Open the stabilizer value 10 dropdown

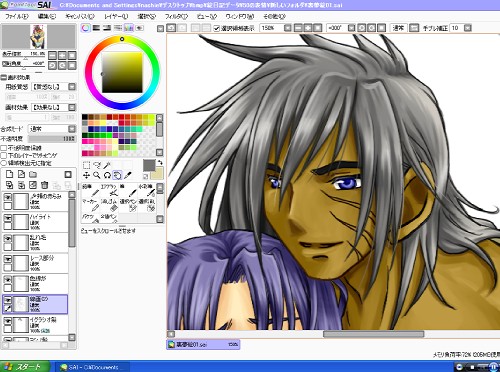pos(468,28)
